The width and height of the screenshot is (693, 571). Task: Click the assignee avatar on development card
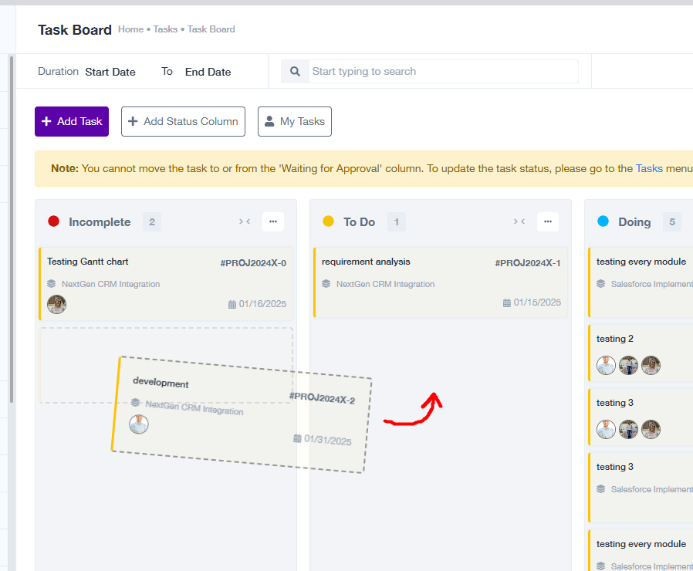(139, 424)
